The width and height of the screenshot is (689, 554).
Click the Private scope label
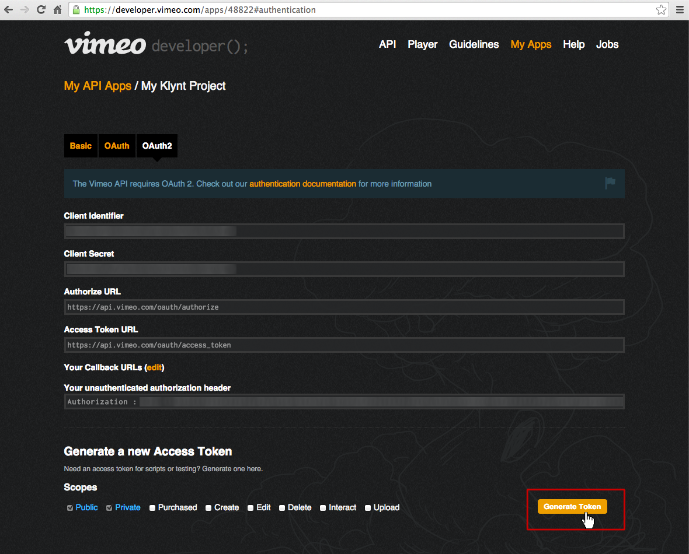point(128,507)
